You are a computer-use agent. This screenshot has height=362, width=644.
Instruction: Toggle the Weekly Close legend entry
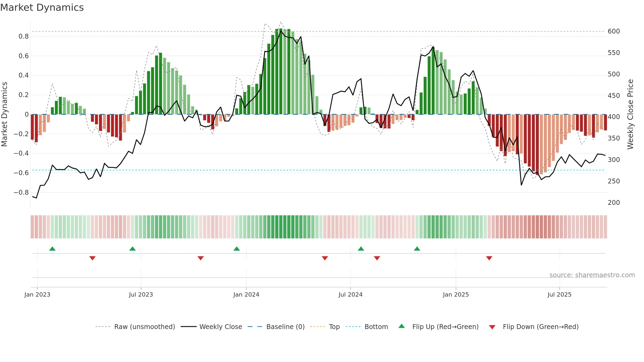click(x=211, y=327)
